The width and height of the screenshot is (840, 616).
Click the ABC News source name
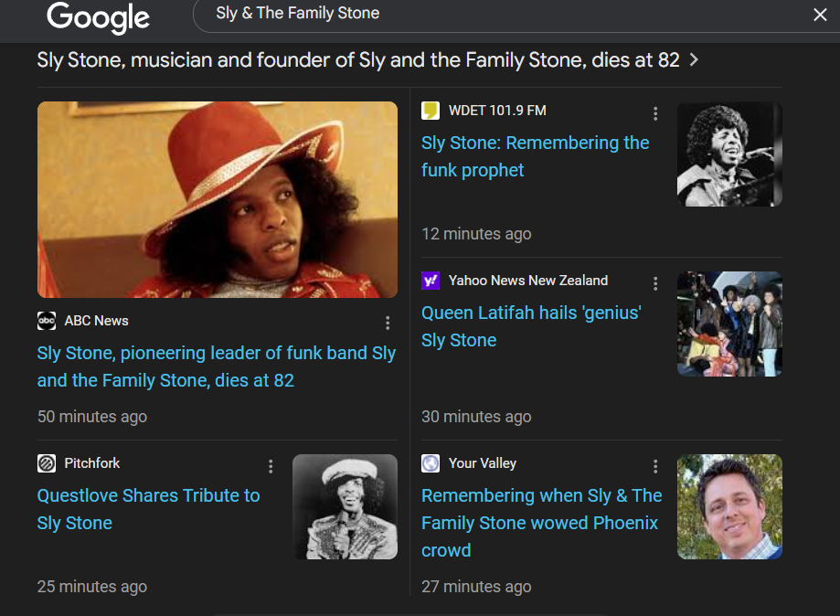(96, 320)
